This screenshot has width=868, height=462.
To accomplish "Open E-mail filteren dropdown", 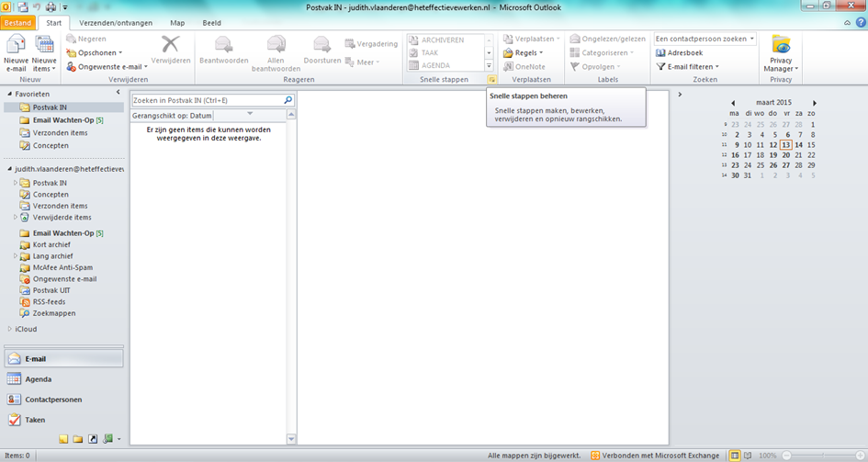I will point(688,66).
